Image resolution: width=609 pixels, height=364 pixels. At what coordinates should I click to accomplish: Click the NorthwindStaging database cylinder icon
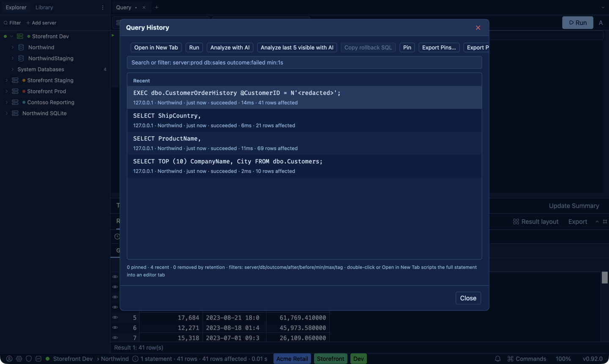[x=21, y=58]
